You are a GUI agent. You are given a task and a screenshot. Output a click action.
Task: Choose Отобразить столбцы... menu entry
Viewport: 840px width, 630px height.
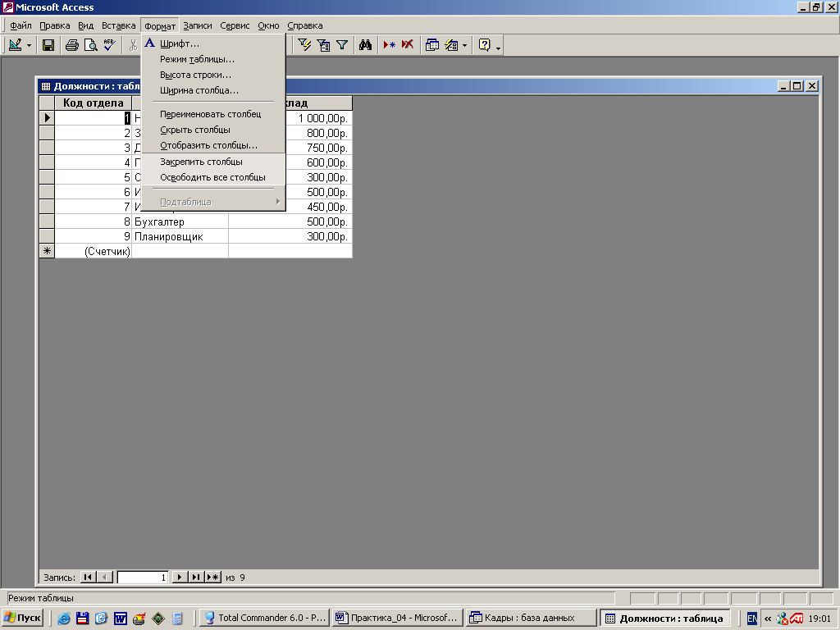(x=213, y=145)
